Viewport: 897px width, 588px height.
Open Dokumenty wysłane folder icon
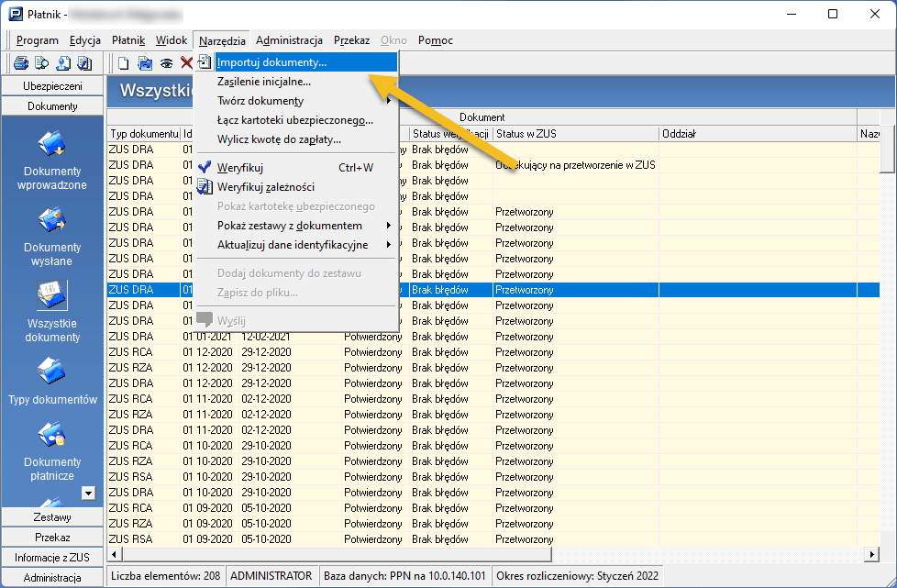52,221
